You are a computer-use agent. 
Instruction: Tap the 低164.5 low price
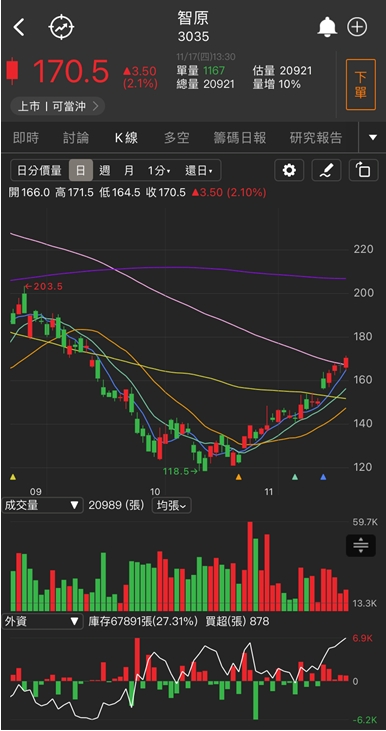(x=120, y=193)
